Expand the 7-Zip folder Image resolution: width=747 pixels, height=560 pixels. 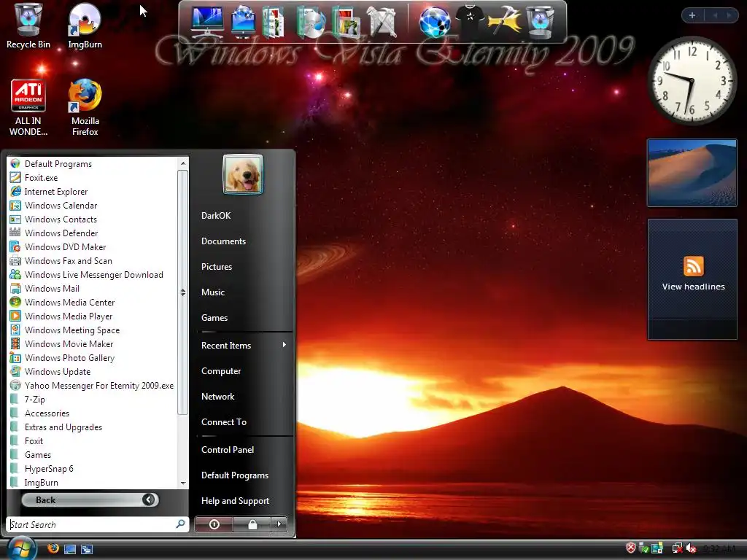tap(93, 399)
